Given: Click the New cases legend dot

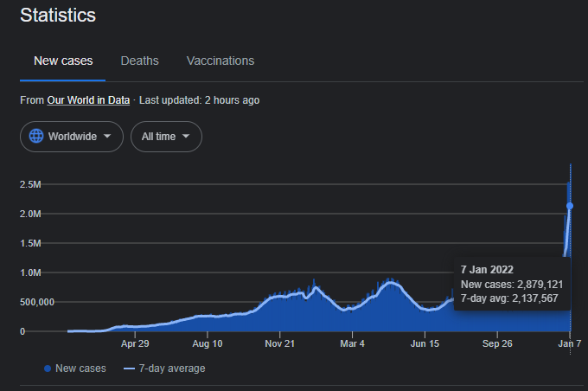Looking at the screenshot, I should (47, 369).
